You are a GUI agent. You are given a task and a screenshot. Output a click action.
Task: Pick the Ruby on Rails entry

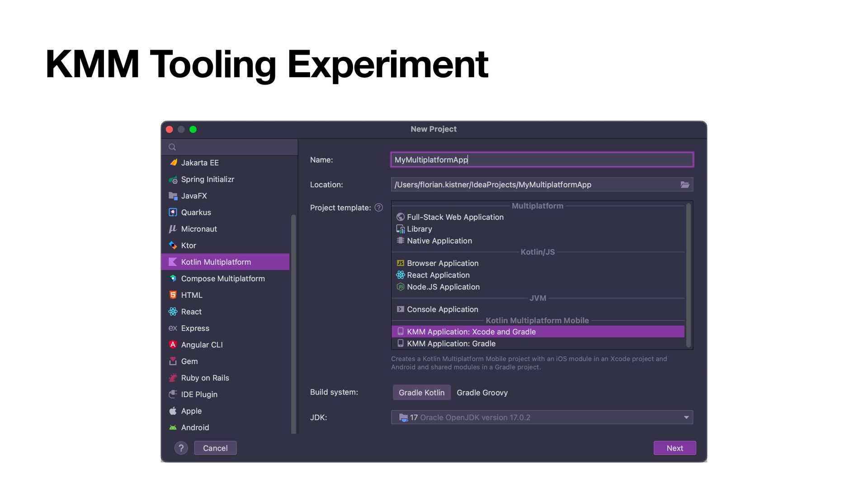[x=226, y=378]
